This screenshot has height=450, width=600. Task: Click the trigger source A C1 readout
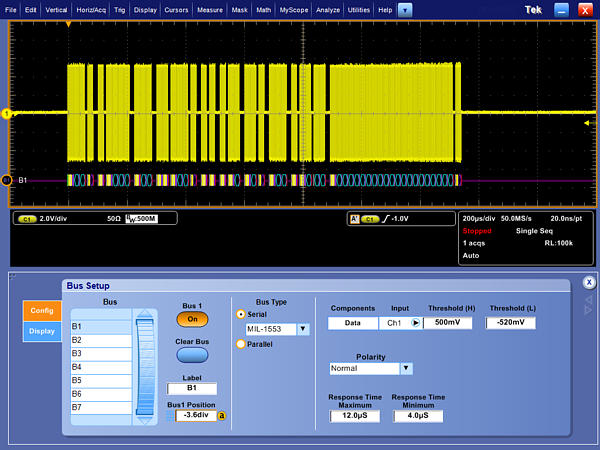coord(363,218)
